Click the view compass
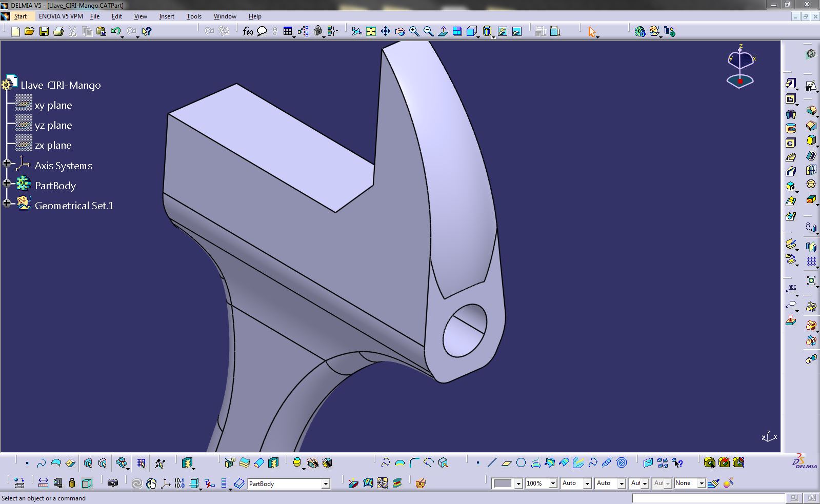The image size is (820, 504). click(741, 67)
